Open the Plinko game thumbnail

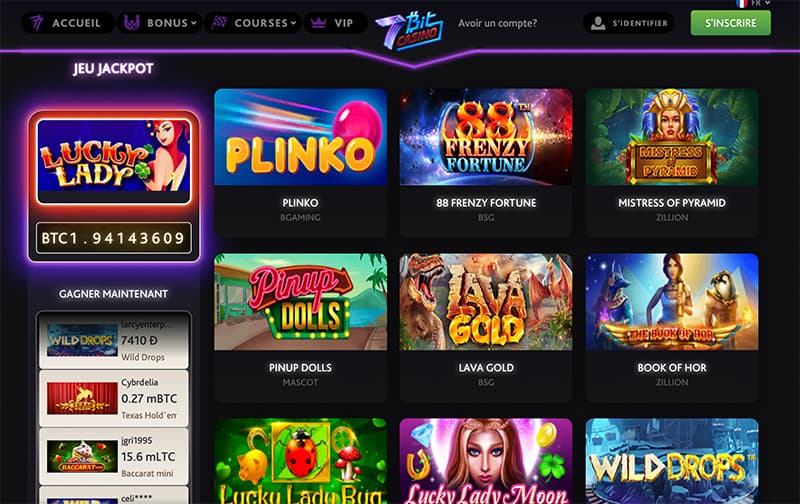point(301,137)
